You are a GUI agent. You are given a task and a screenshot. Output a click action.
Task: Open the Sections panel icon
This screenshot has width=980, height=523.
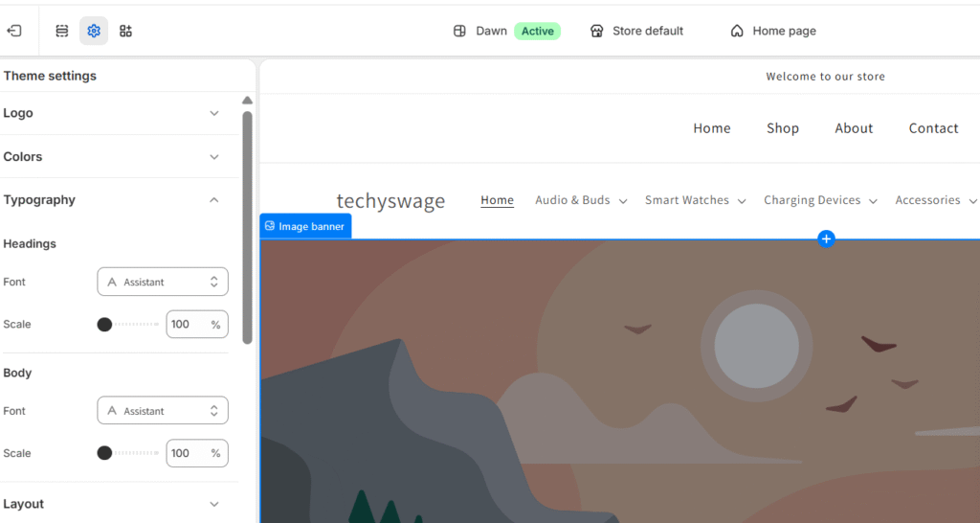point(62,31)
